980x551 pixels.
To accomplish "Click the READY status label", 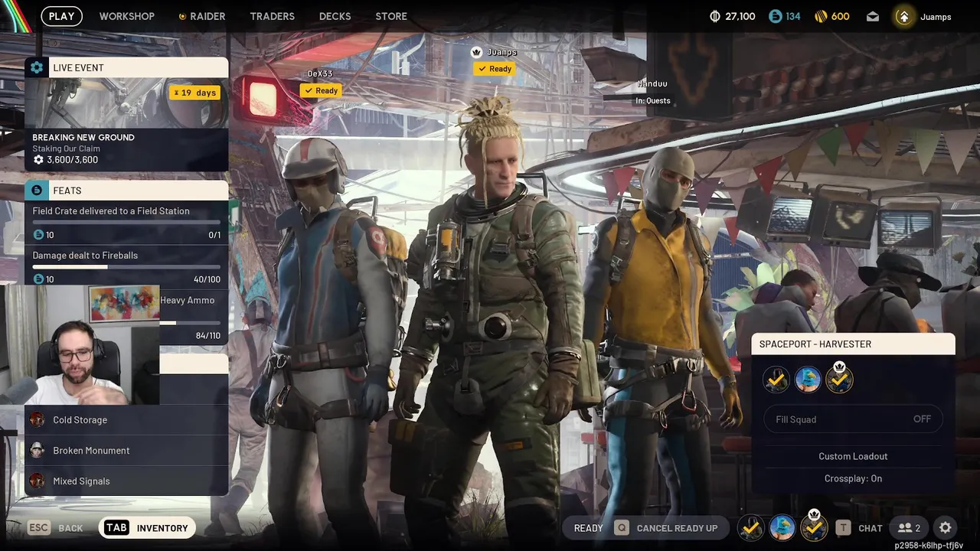I will pyautogui.click(x=588, y=528).
